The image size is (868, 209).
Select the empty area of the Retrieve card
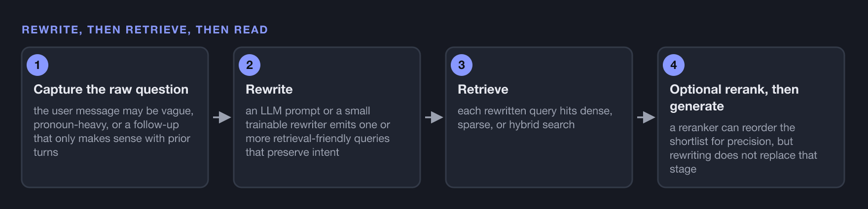539,159
